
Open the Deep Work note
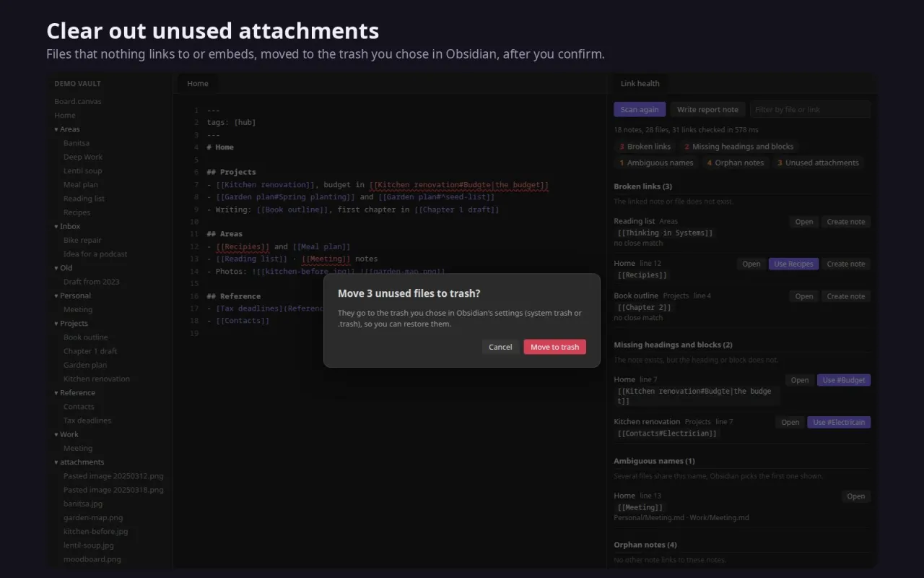coord(83,157)
